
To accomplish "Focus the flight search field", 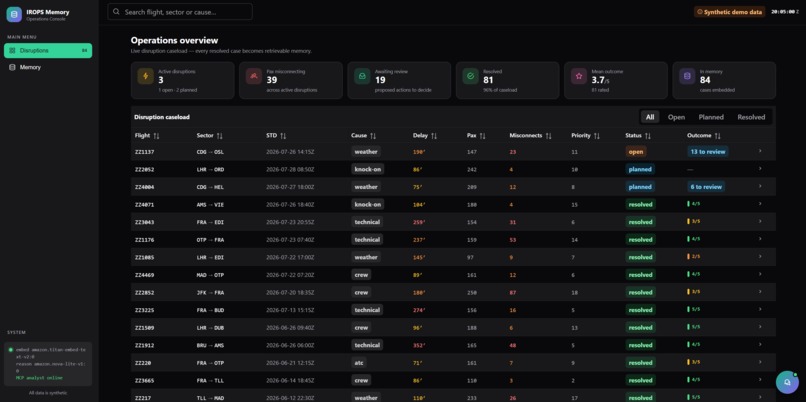I will pyautogui.click(x=180, y=12).
